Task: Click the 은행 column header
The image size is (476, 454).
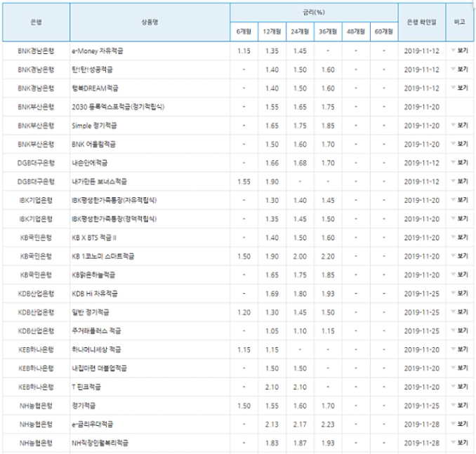Action: click(36, 22)
